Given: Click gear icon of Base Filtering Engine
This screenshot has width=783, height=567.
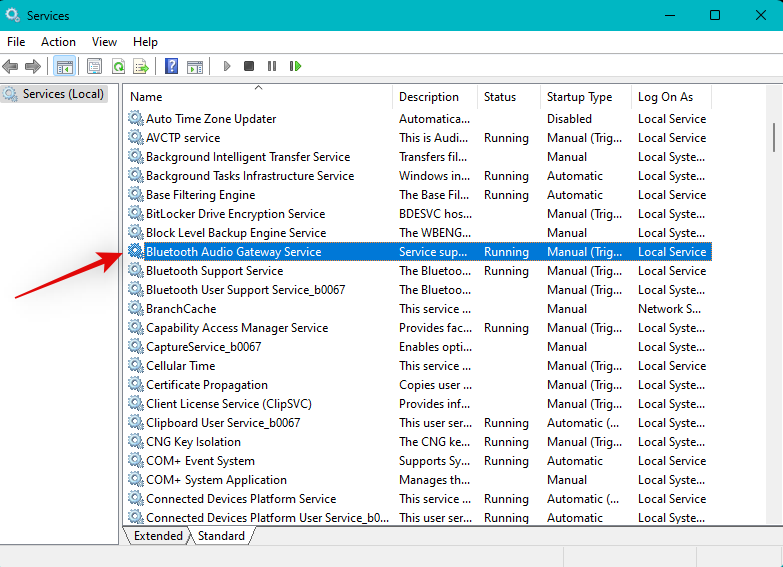Looking at the screenshot, I should pyautogui.click(x=135, y=194).
